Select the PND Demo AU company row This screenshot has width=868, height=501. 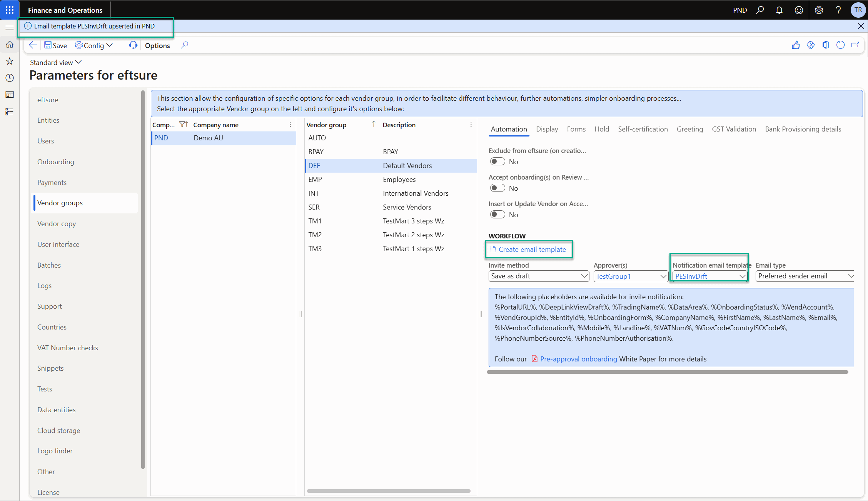(x=224, y=138)
